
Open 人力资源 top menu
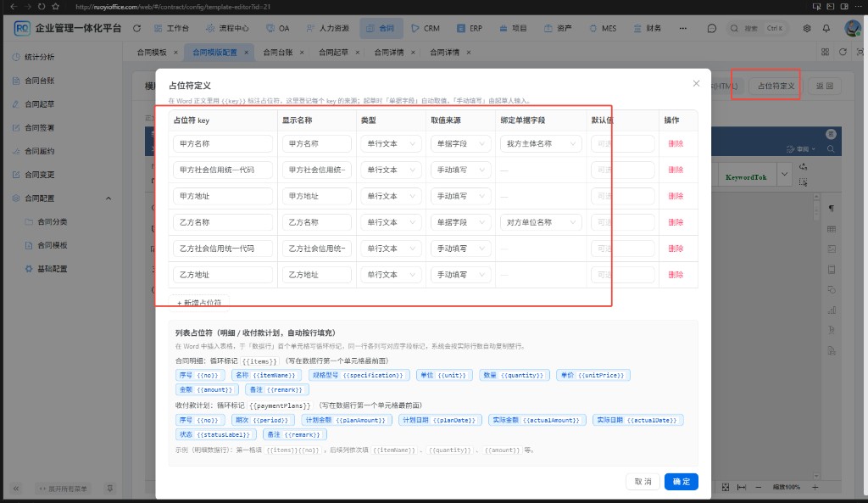point(328,28)
